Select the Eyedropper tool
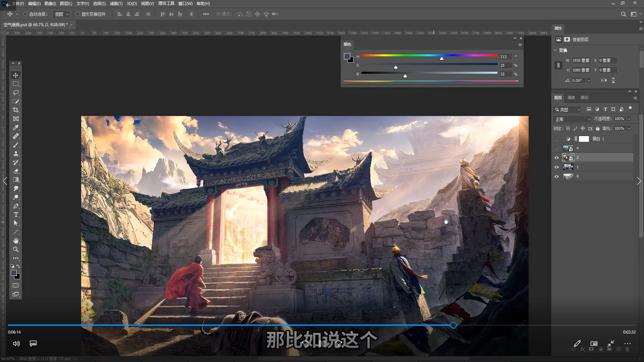 [16, 128]
